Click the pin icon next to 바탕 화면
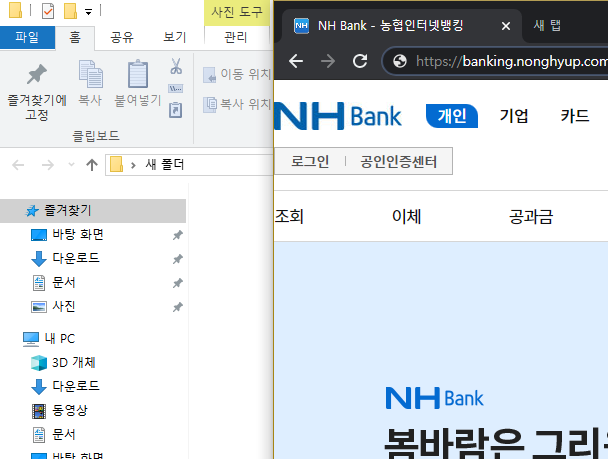This screenshot has height=459, width=608. pyautogui.click(x=178, y=235)
